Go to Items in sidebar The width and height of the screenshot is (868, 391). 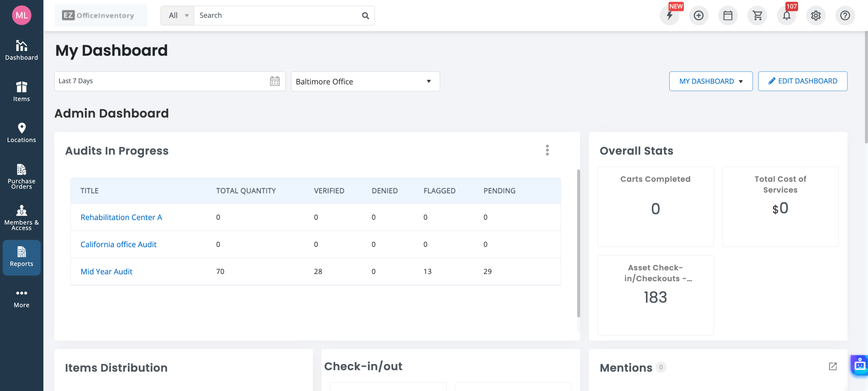coord(21,92)
